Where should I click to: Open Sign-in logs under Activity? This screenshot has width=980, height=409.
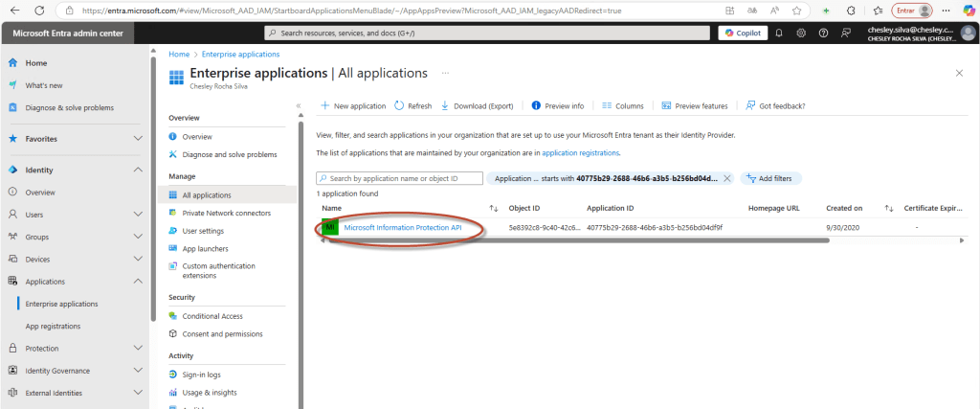201,375
